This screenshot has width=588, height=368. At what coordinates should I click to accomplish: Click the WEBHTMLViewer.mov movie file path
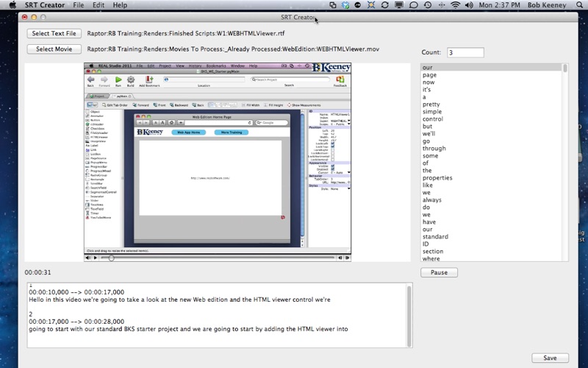233,49
